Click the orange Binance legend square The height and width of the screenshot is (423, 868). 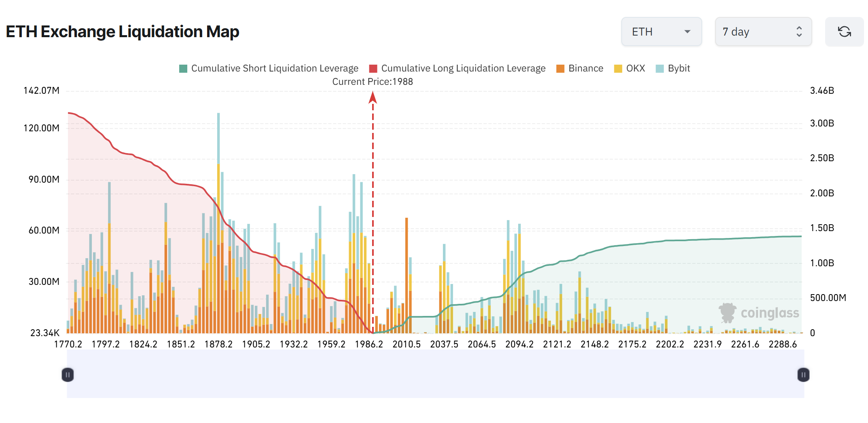point(560,68)
